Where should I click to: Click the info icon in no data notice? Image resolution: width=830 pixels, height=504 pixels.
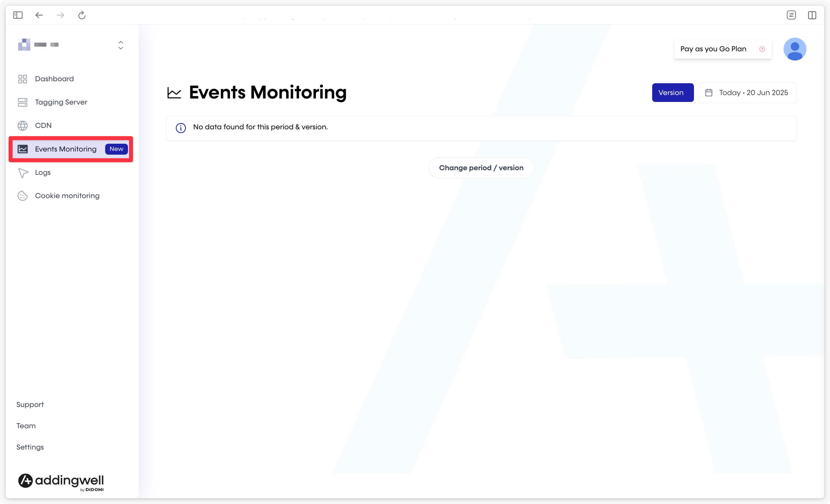pos(181,128)
